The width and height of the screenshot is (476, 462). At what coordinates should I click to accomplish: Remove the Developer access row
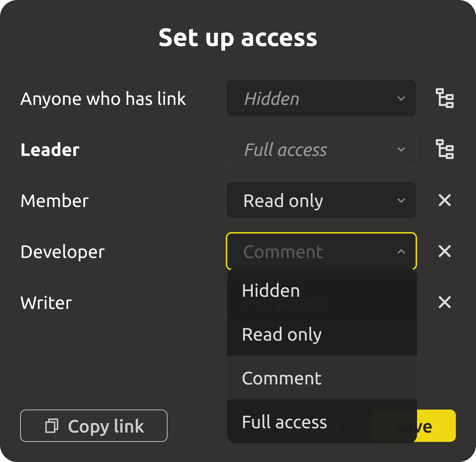(x=445, y=251)
